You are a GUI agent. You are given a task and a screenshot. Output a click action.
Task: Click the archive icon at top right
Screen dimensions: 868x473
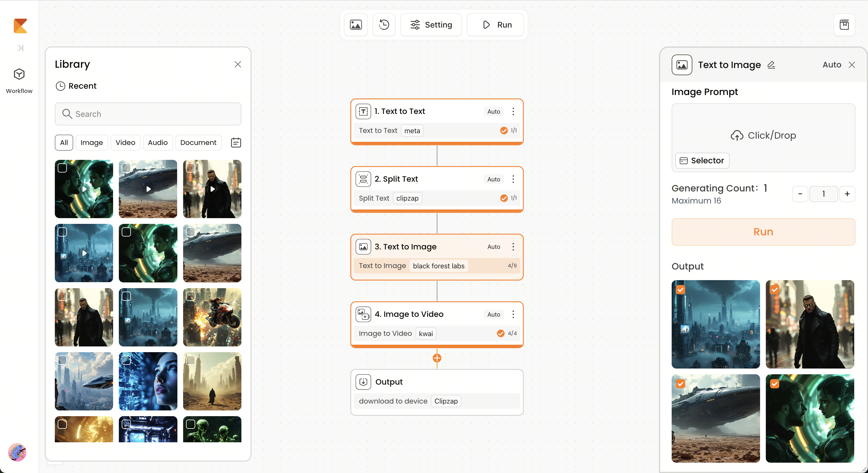844,25
